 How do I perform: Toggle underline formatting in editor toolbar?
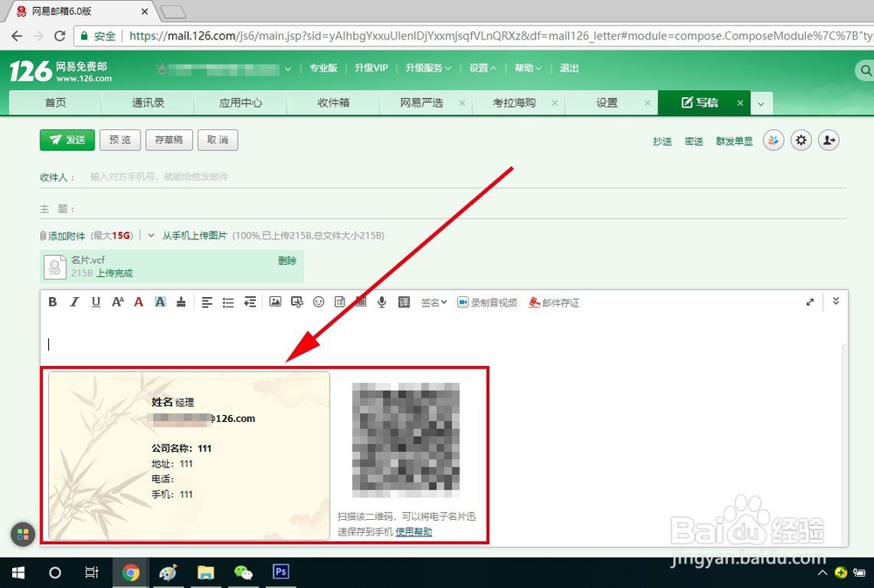[96, 302]
